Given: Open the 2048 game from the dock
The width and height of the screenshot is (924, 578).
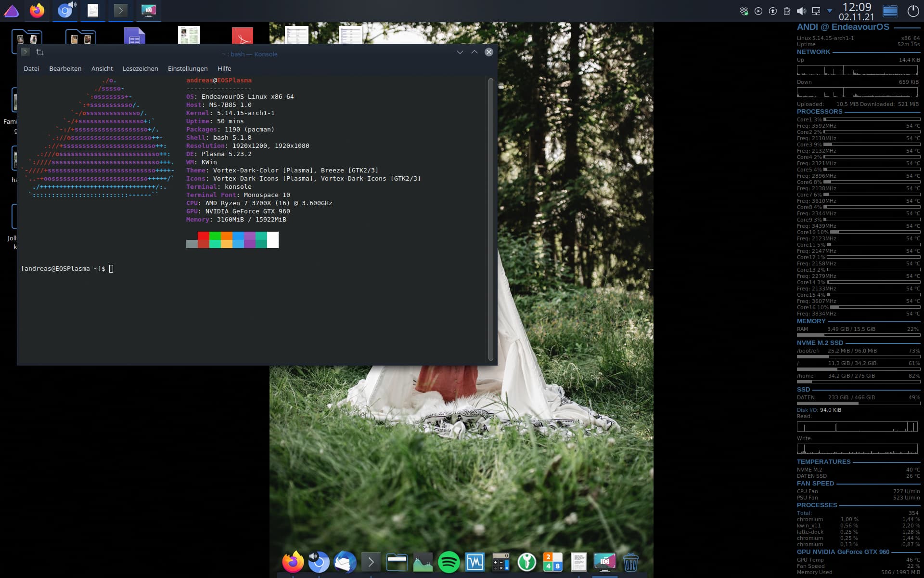Looking at the screenshot, I should 553,562.
